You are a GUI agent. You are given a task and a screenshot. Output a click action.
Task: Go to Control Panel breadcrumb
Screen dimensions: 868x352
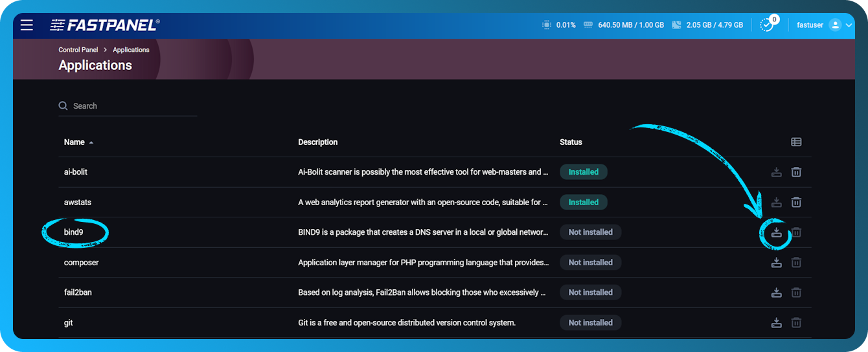(x=78, y=50)
